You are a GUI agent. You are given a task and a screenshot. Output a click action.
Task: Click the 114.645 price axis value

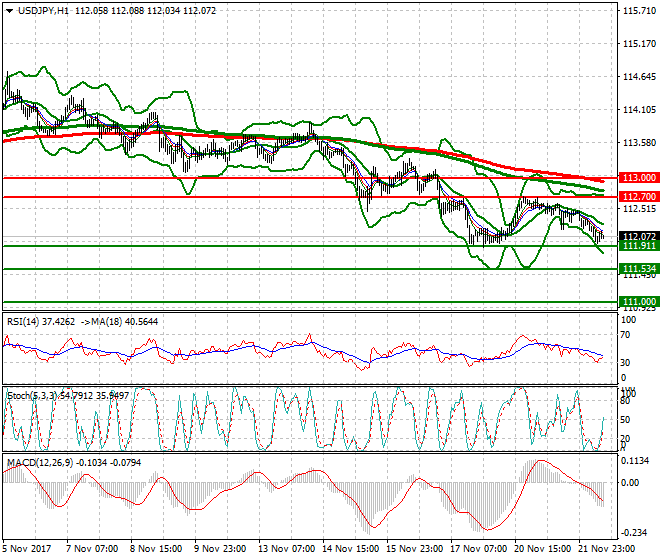pyautogui.click(x=639, y=77)
